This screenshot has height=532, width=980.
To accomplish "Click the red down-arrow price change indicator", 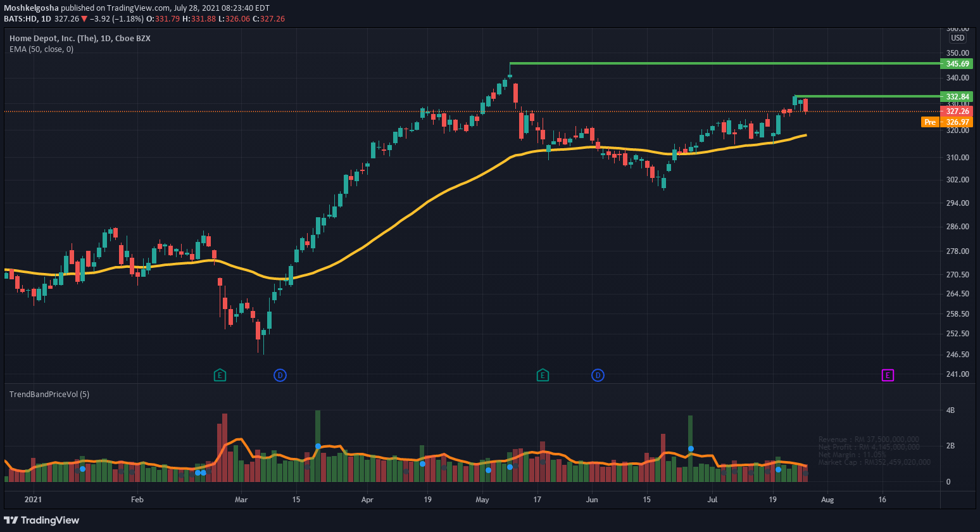I will point(84,19).
